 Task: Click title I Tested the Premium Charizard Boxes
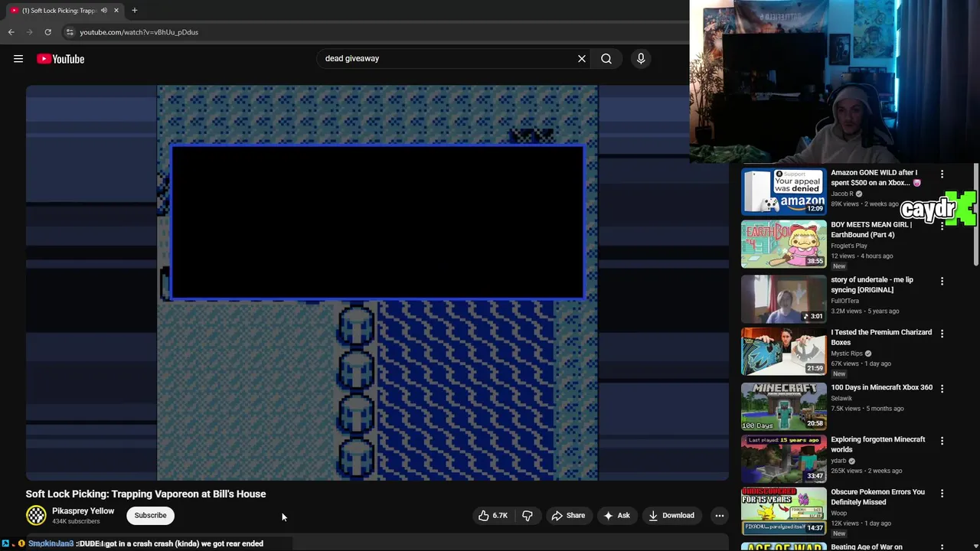(x=881, y=337)
